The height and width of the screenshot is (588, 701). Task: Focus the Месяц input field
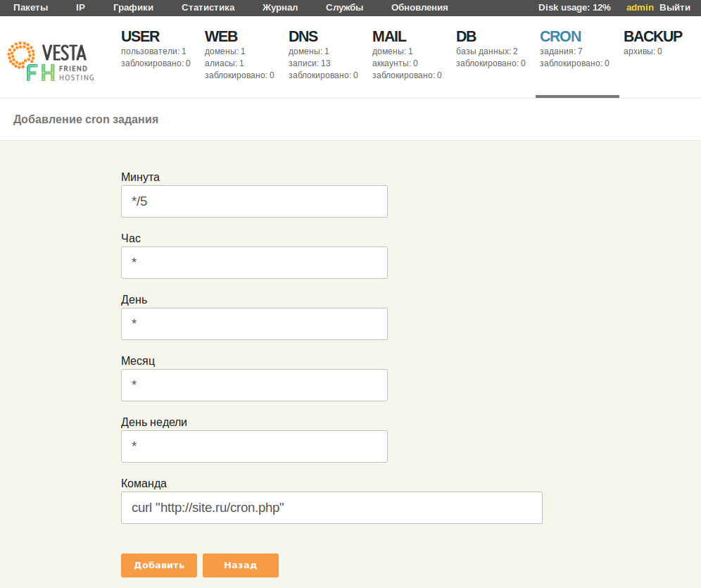click(254, 385)
